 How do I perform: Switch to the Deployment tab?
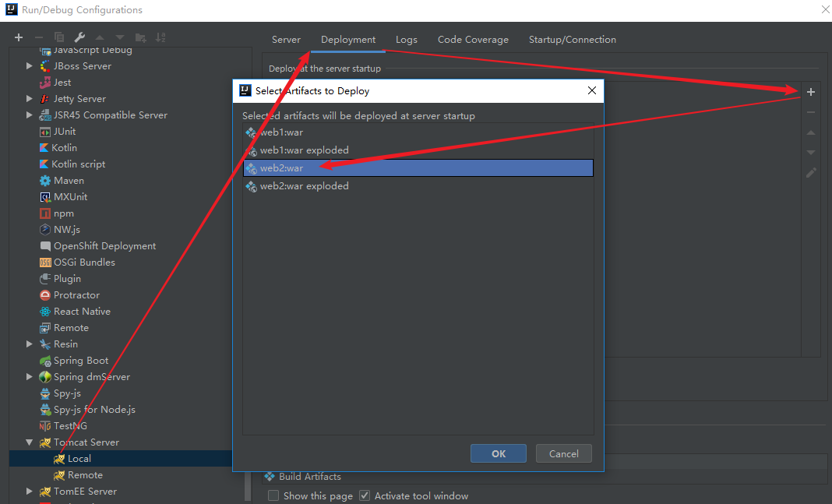[348, 40]
